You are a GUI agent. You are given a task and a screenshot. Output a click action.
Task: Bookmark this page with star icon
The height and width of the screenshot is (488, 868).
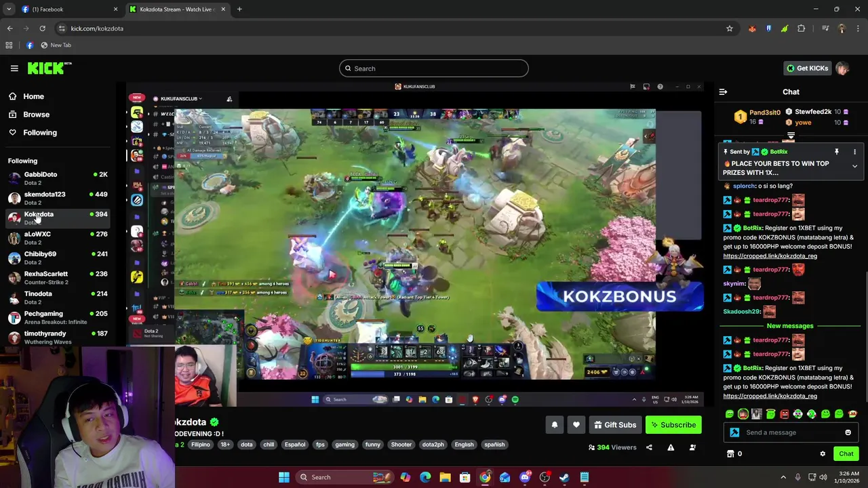point(730,28)
